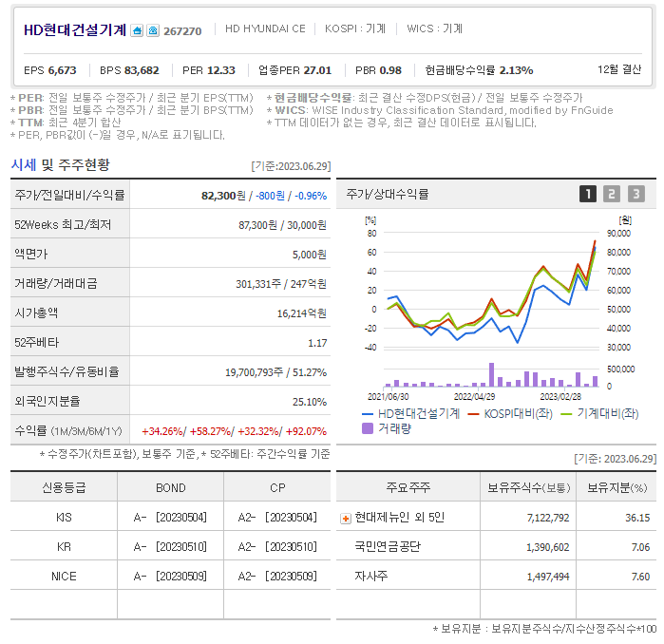
Task: Click the 52Weeks 최고/최저 row label
Action: (x=63, y=224)
